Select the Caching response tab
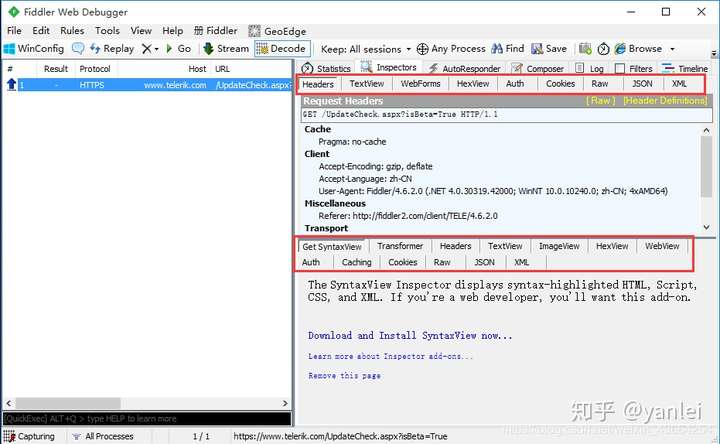The height and width of the screenshot is (444, 720). (356, 262)
